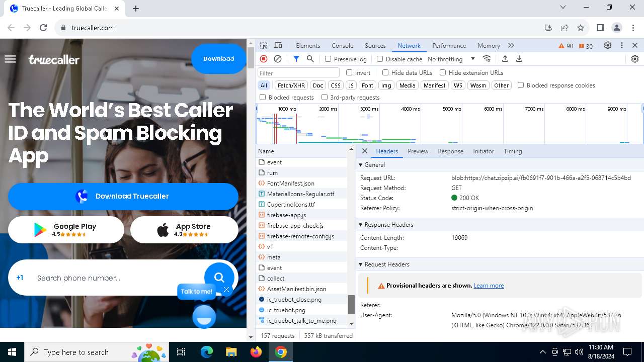Select the Fetch/XHR filter

[x=291, y=85]
